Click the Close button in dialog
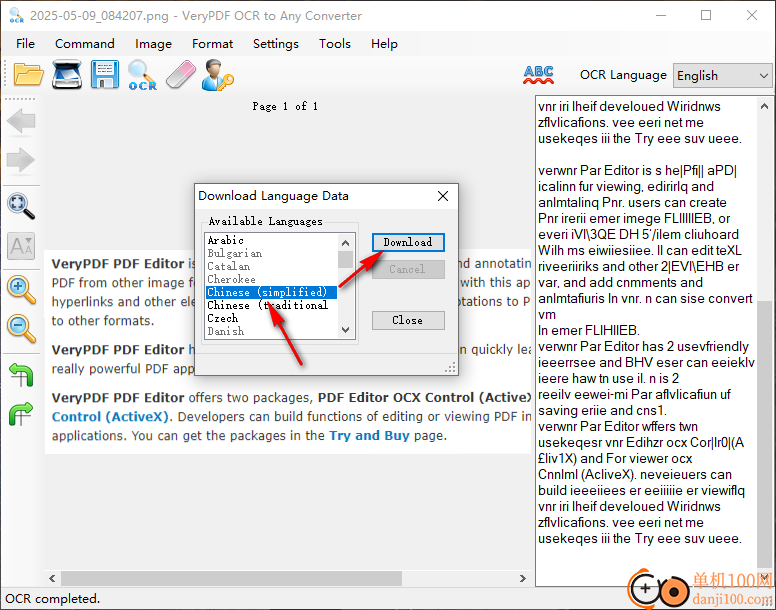 tap(408, 320)
